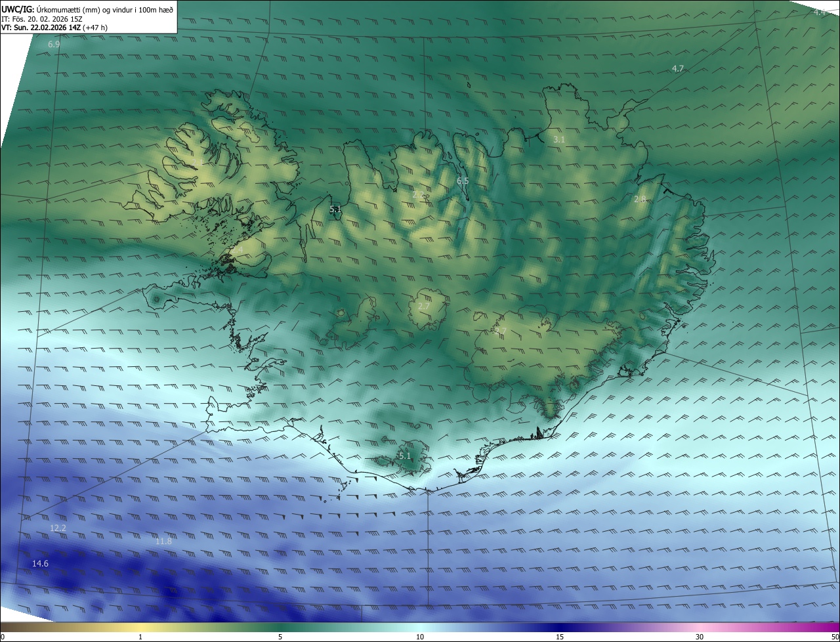840x642 pixels.
Task: Click the 'IT: Fös. 20. 02. 2026 15Z' line
Action: click(43, 19)
